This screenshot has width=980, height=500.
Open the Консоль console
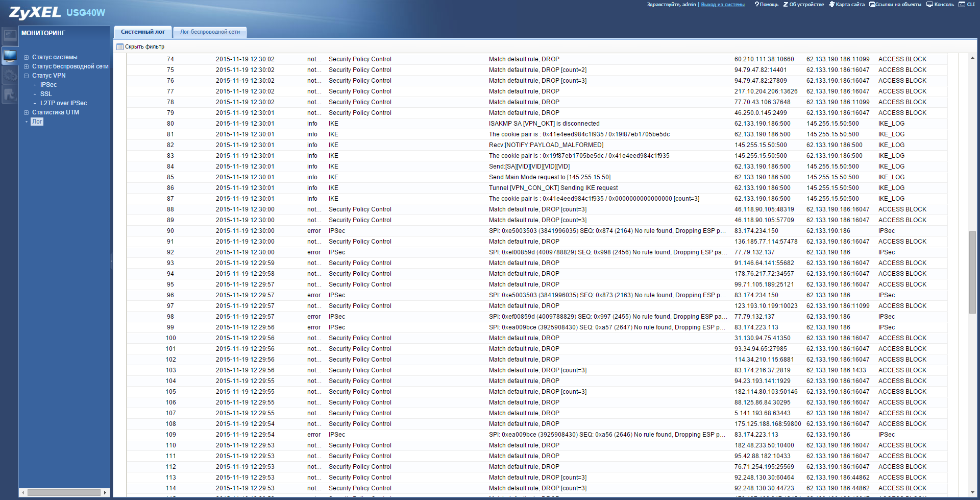click(x=940, y=5)
